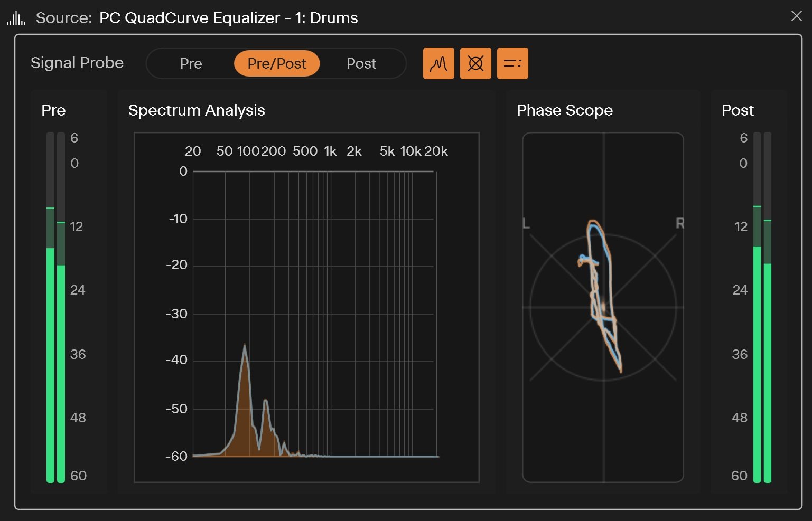This screenshot has height=521, width=812.
Task: Click the Phase Scope panel heading
Action: point(564,110)
